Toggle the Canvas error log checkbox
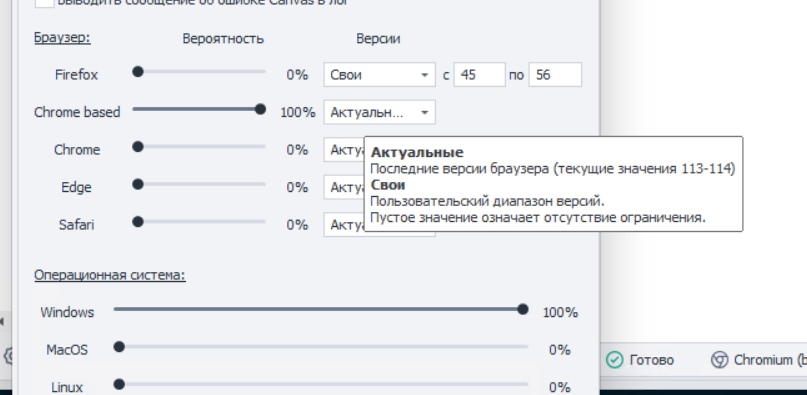Screen dimensions: 807x395 44,2
